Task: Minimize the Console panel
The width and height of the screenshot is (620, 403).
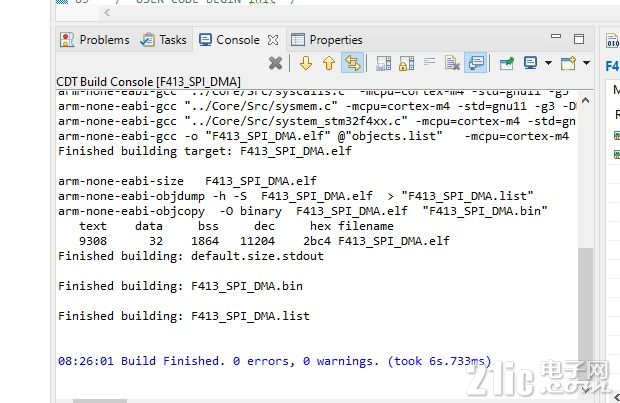Action: pyautogui.click(x=556, y=36)
